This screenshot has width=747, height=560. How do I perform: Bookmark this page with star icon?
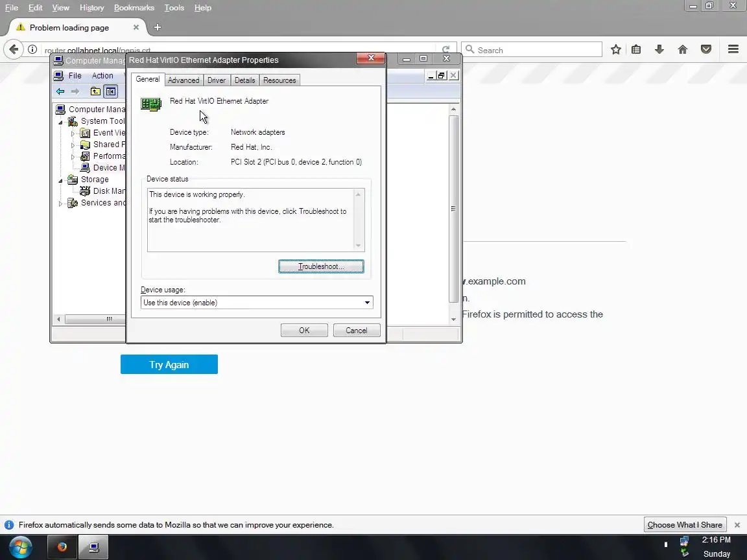[616, 49]
